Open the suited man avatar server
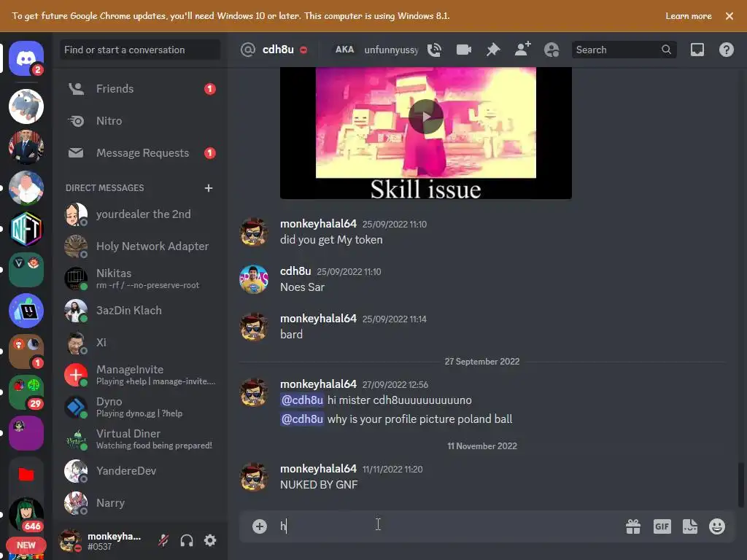This screenshot has height=560, width=747. [26, 147]
